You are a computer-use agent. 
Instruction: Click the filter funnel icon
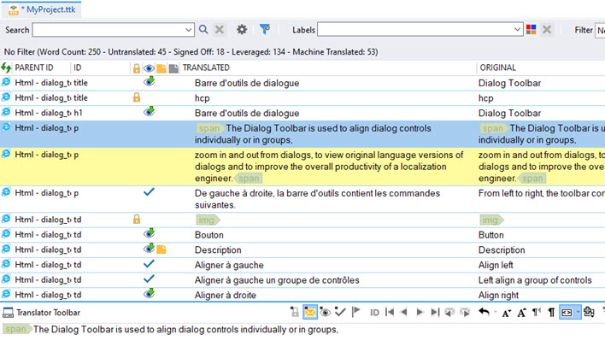pos(265,30)
